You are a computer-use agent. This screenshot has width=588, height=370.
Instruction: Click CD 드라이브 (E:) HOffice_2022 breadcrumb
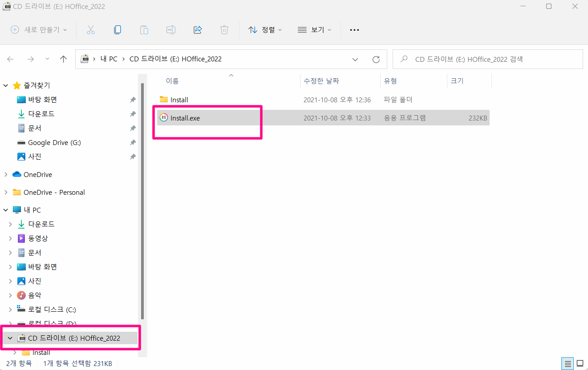coord(175,59)
